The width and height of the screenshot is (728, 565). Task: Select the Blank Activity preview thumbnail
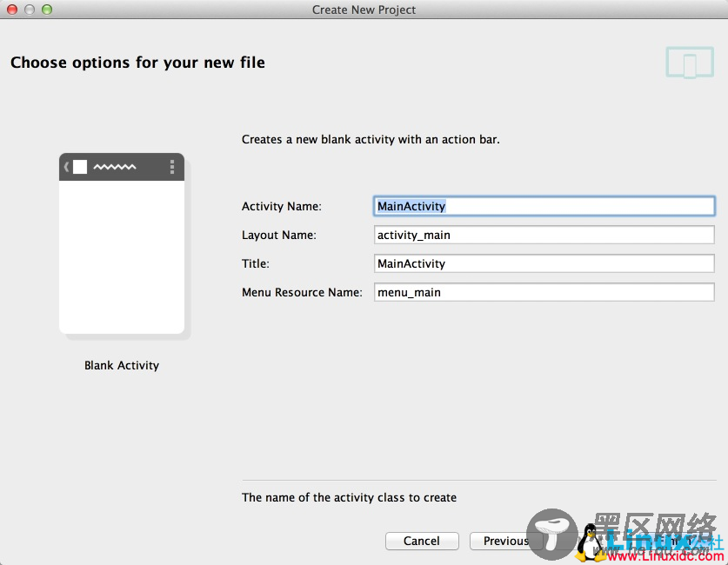tap(122, 243)
